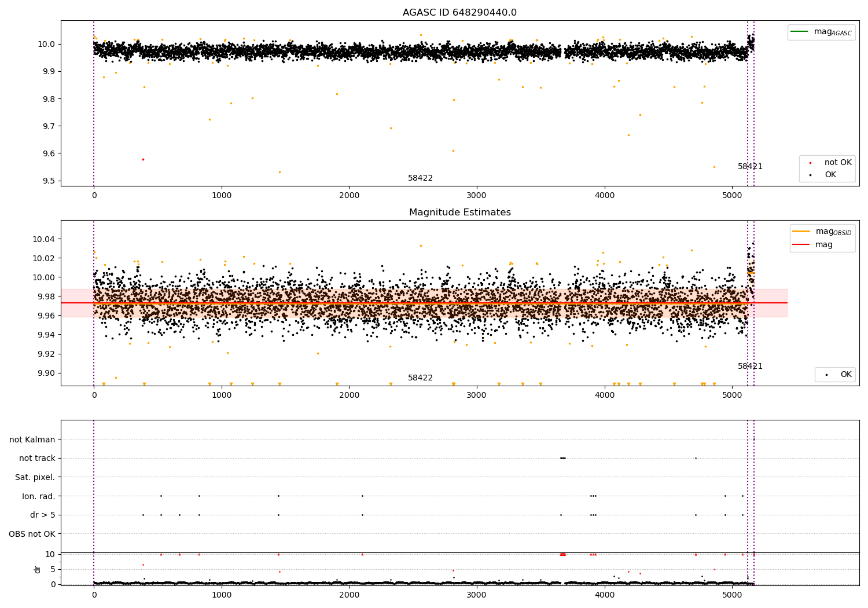Click the "OBS not OK" row label

[32, 534]
